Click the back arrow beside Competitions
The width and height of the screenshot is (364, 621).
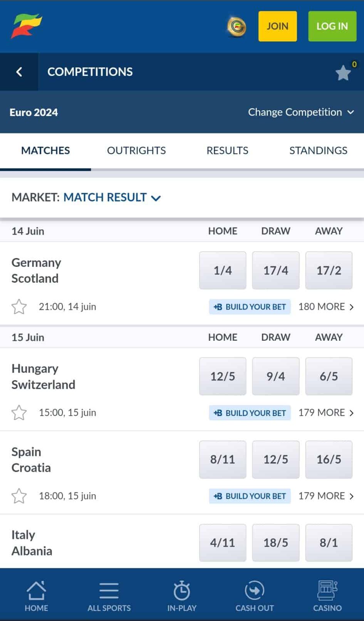click(x=19, y=72)
